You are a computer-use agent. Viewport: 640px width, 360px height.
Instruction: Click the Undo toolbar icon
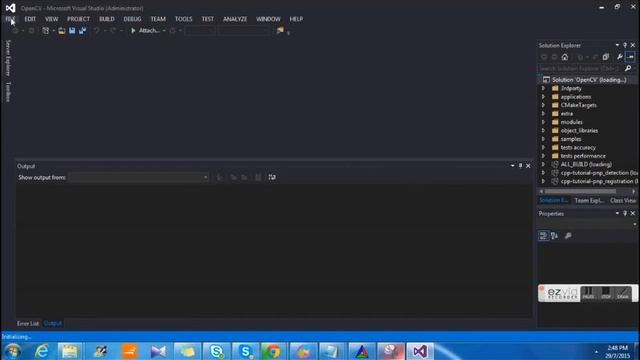tap(97, 31)
